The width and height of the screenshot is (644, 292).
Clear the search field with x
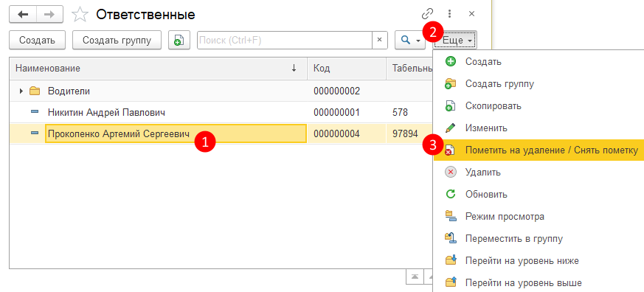coord(379,41)
